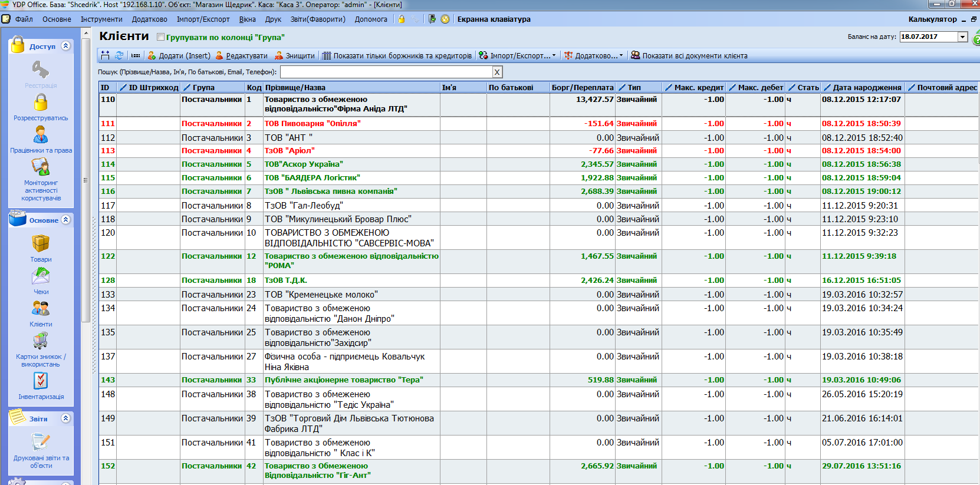
Task: Click the Розреєструватись lock icon
Action: tap(41, 102)
